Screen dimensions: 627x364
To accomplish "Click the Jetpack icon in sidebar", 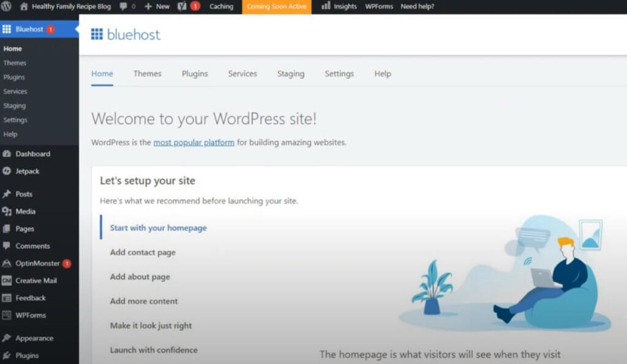I will 7,171.
